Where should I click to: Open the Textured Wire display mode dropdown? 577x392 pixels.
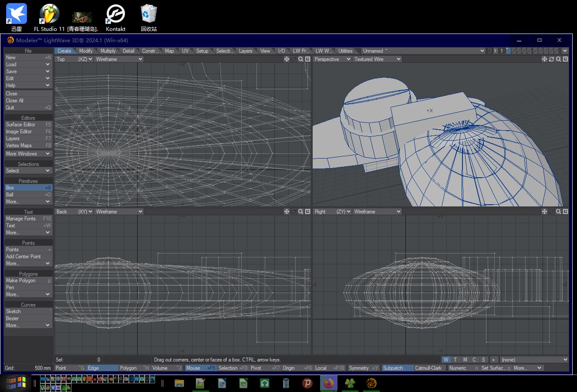point(377,59)
